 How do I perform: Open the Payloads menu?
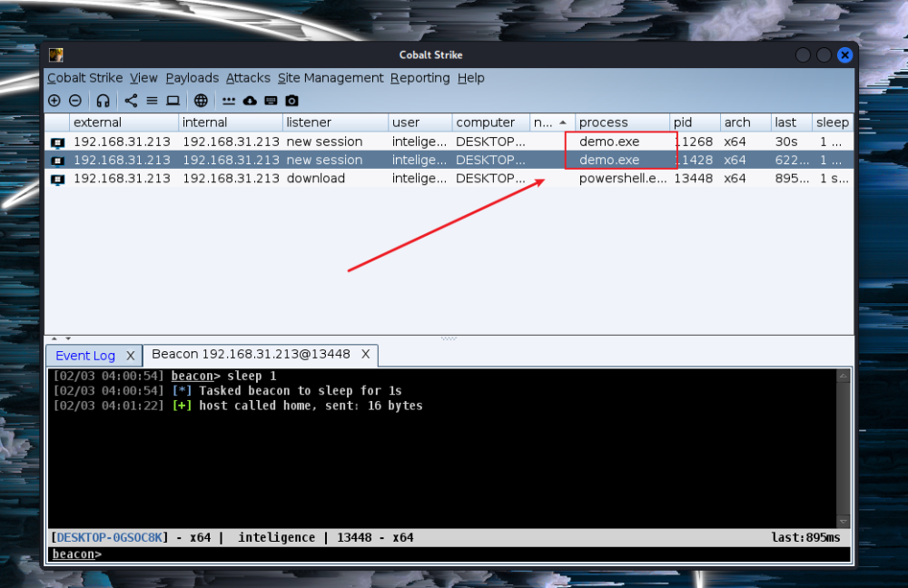(192, 77)
